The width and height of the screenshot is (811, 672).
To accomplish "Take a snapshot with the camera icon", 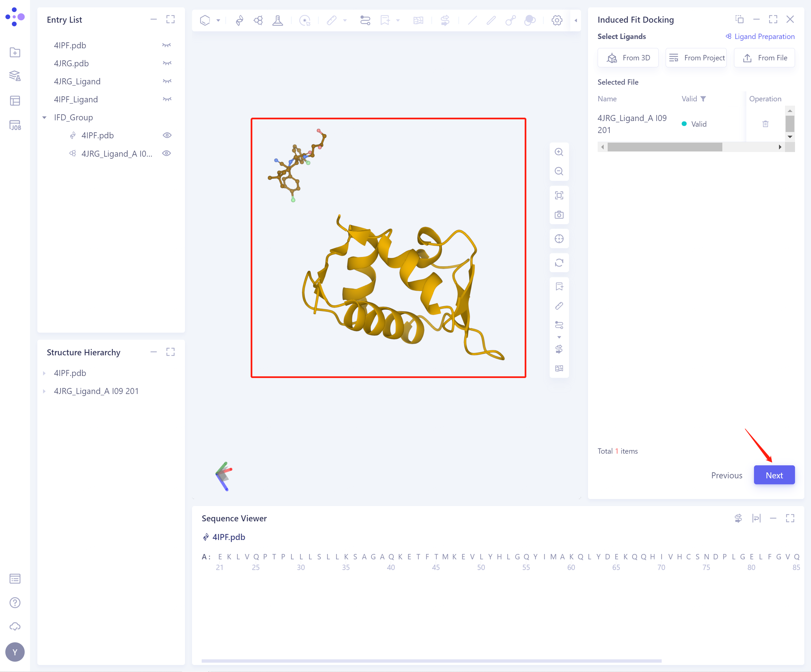I will pyautogui.click(x=559, y=215).
